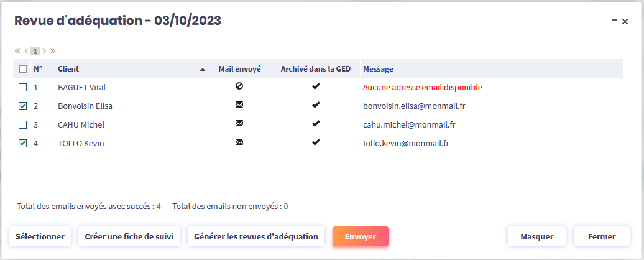
Task: Maximize the Revue d'adéquation dialog
Action: [615, 22]
